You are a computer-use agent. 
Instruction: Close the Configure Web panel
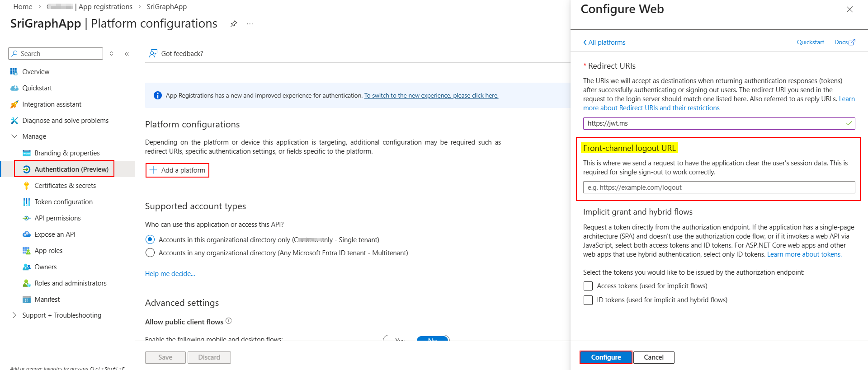click(849, 9)
